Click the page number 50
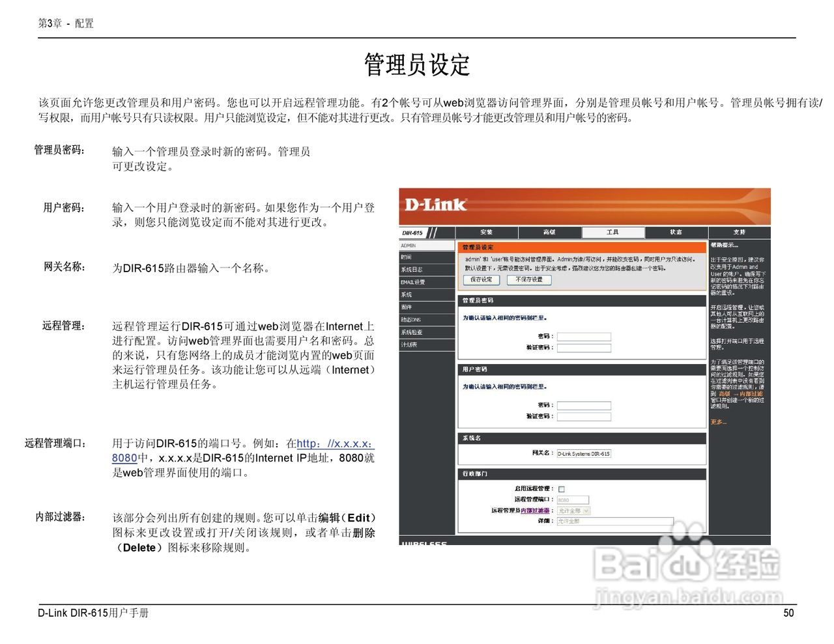Screen dimensions: 834x644 coord(788,613)
